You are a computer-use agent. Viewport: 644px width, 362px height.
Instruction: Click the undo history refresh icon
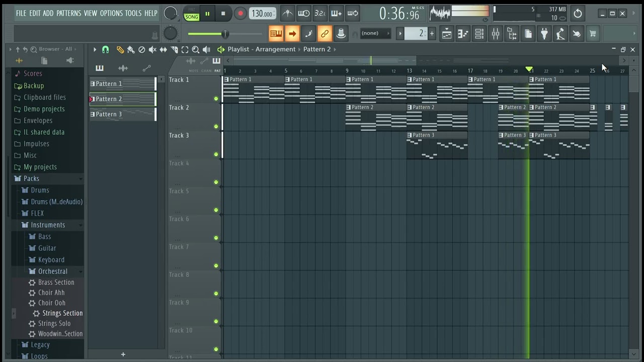click(578, 14)
